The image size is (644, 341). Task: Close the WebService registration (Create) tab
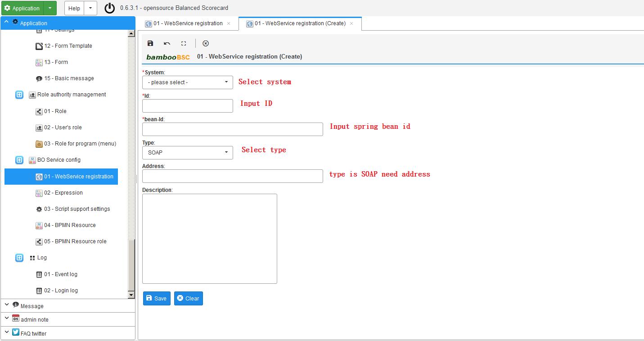[x=351, y=23]
